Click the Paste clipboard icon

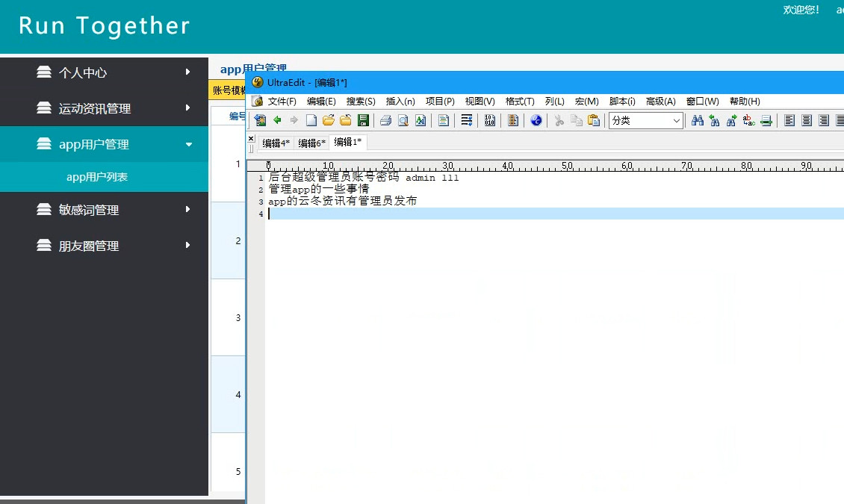pos(594,120)
